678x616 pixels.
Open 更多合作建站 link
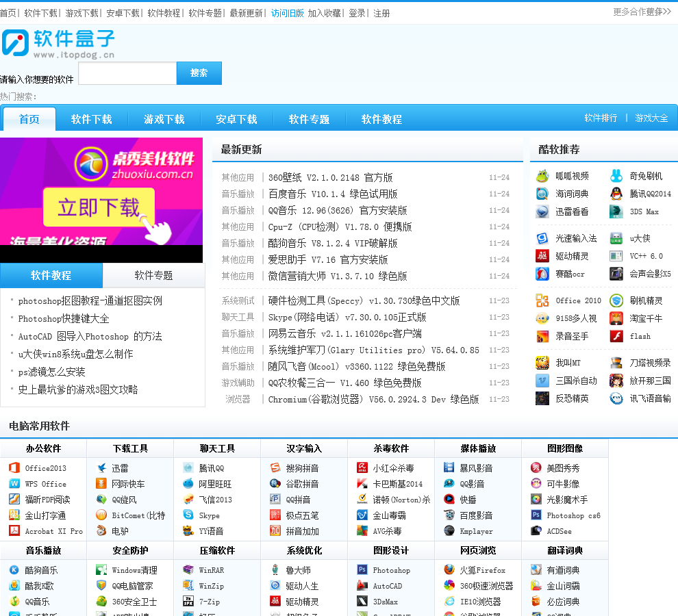pos(642,12)
